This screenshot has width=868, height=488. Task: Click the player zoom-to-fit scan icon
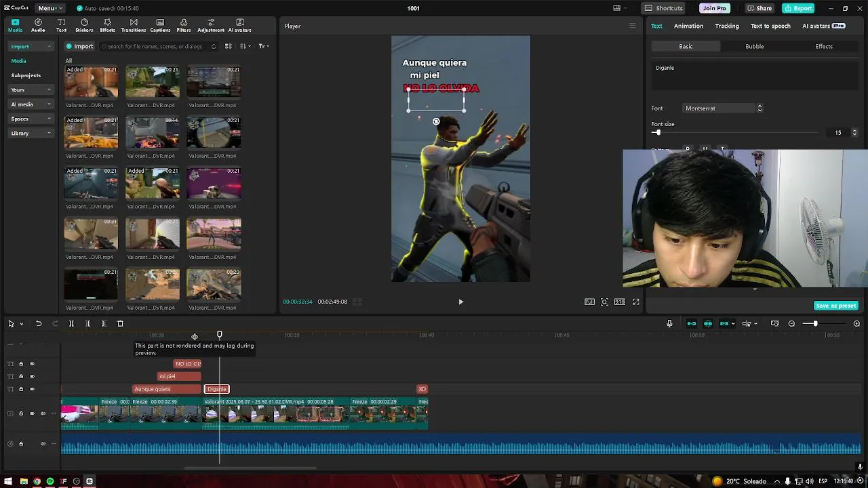click(x=604, y=302)
